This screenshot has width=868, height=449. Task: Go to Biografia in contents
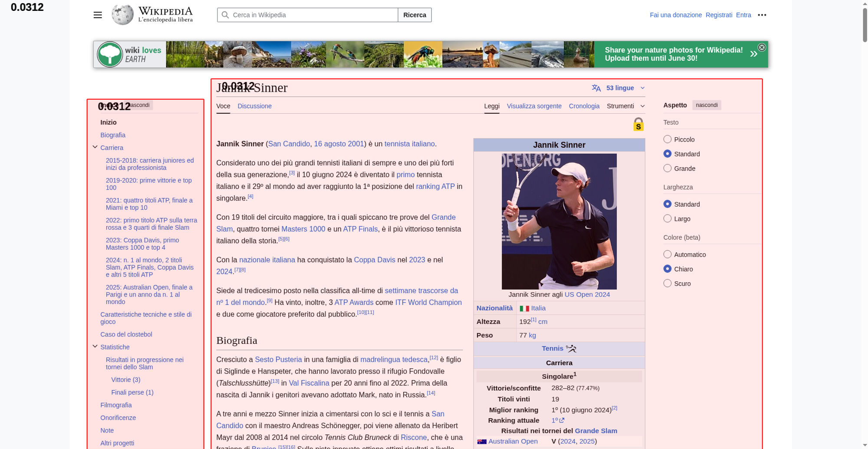click(x=113, y=135)
